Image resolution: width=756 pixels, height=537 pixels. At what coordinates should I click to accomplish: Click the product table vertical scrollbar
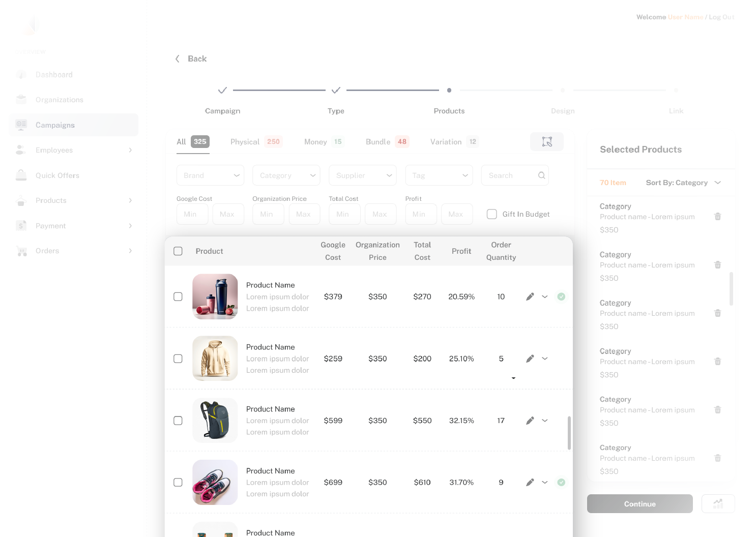[569, 433]
